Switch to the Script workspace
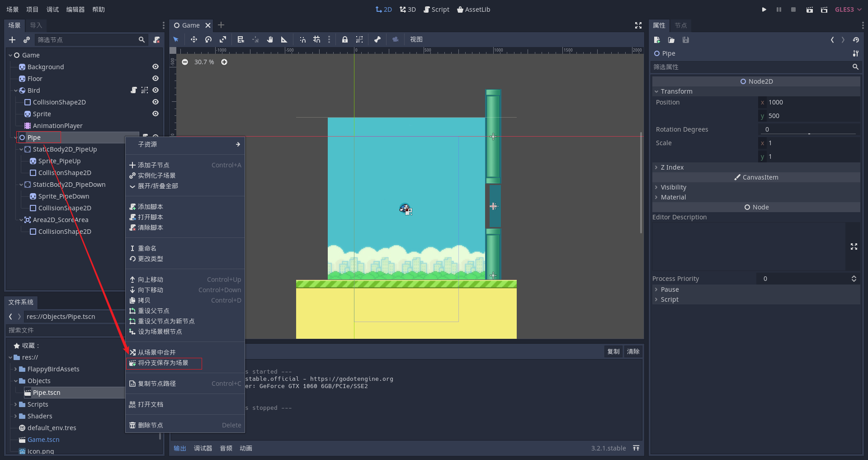Screen dimensions: 868x460 (x=436, y=9)
